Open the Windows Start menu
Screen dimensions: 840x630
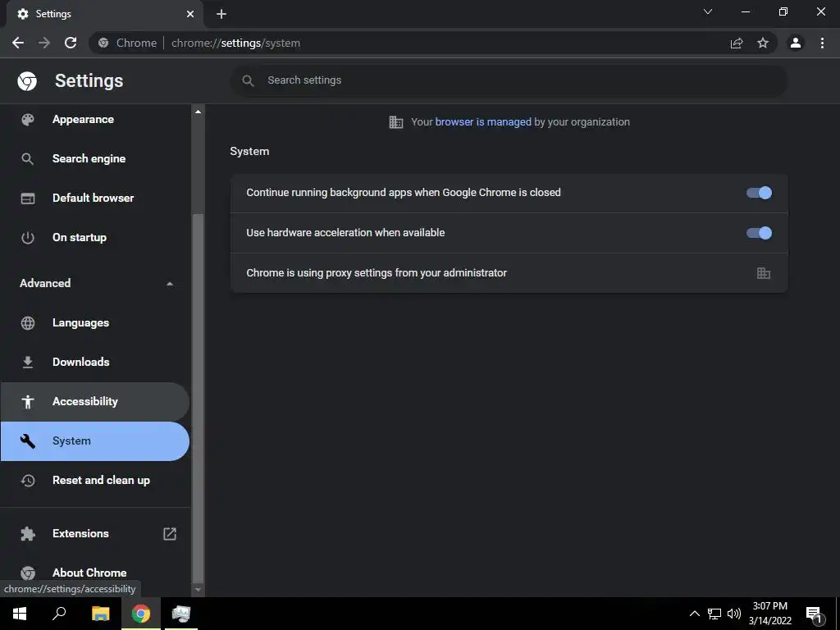pyautogui.click(x=20, y=614)
